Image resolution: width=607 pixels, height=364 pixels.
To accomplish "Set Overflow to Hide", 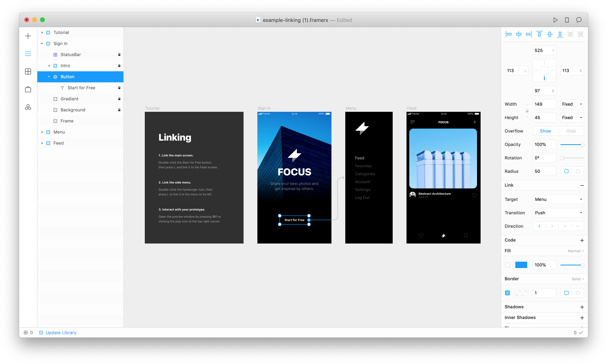I will click(571, 131).
